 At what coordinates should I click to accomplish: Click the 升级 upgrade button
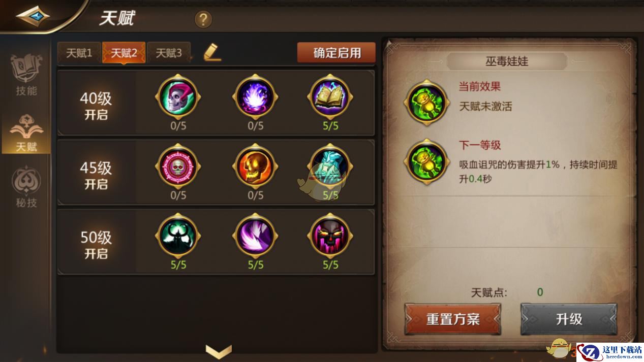tap(569, 319)
